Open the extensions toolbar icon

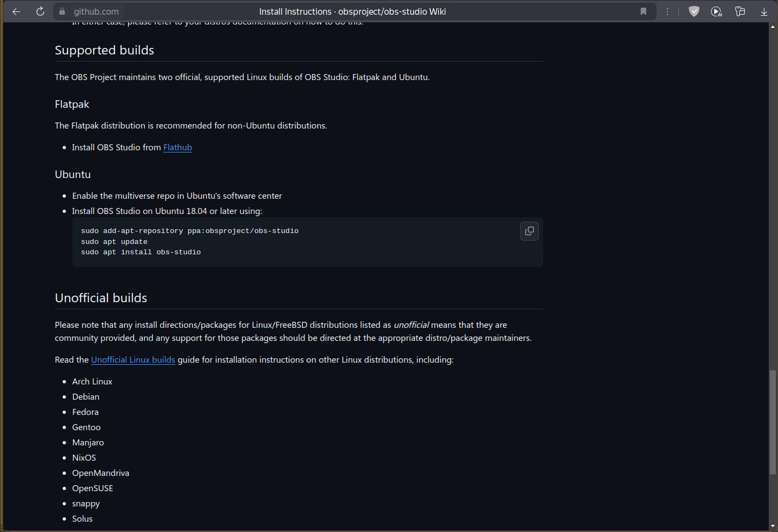coord(740,11)
